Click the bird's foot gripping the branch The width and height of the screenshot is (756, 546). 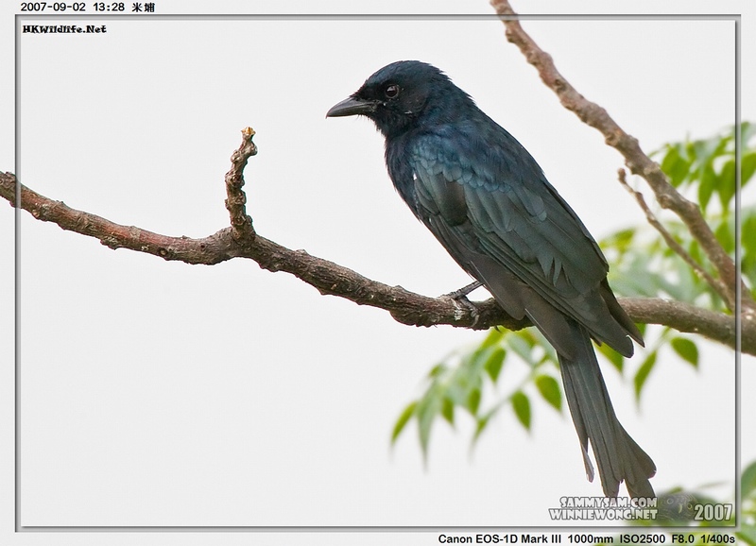click(463, 299)
